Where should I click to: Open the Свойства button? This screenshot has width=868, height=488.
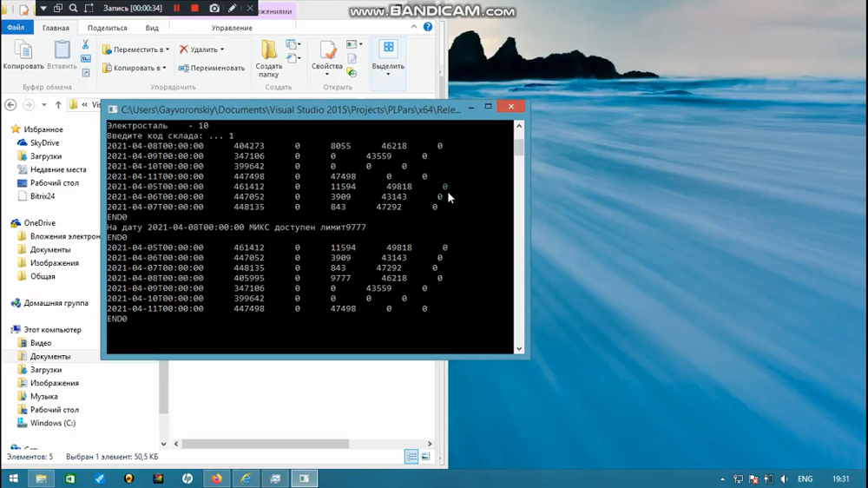(x=326, y=59)
